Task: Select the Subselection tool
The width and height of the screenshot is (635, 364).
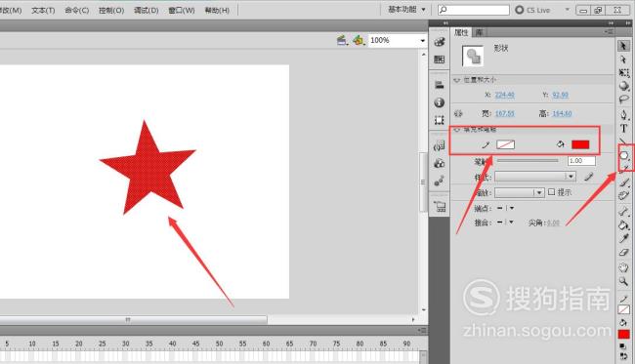Action: click(623, 60)
